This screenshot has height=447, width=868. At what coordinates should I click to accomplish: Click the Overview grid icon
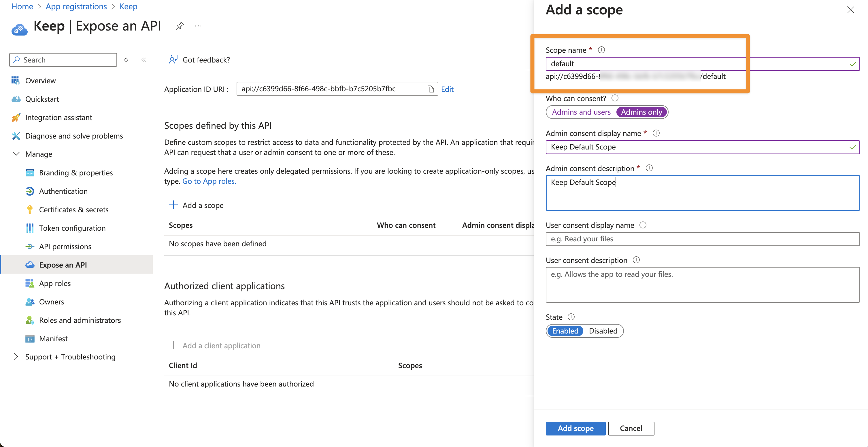coord(16,80)
